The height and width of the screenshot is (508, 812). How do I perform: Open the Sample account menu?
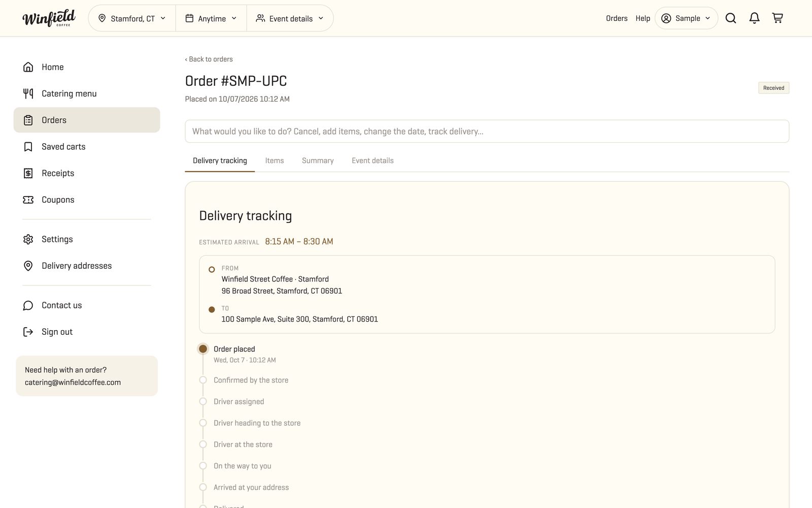click(686, 18)
